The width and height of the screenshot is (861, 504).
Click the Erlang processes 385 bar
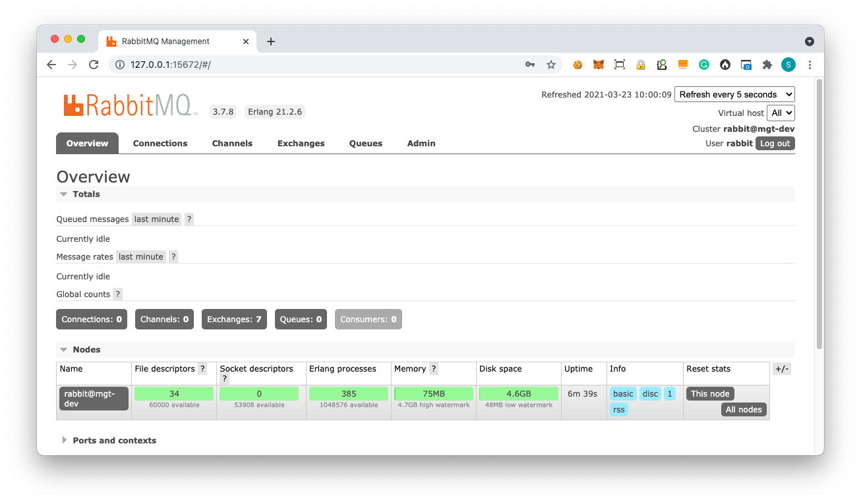click(x=349, y=394)
